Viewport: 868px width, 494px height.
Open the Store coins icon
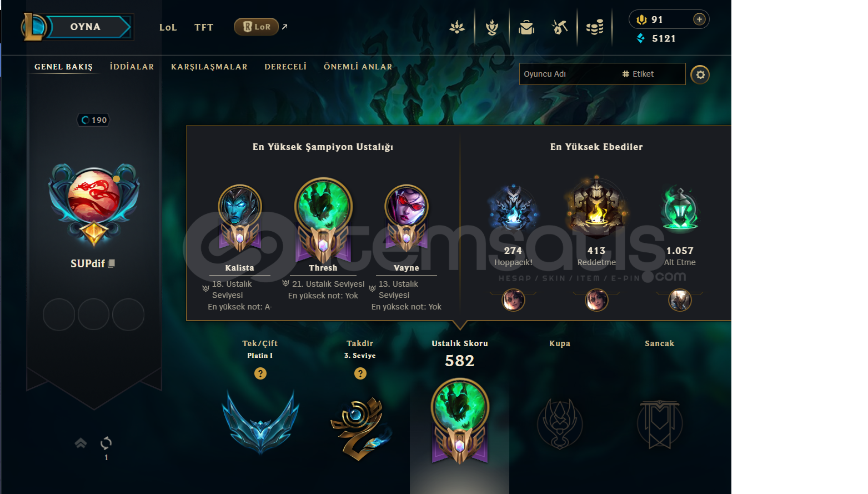tap(595, 27)
